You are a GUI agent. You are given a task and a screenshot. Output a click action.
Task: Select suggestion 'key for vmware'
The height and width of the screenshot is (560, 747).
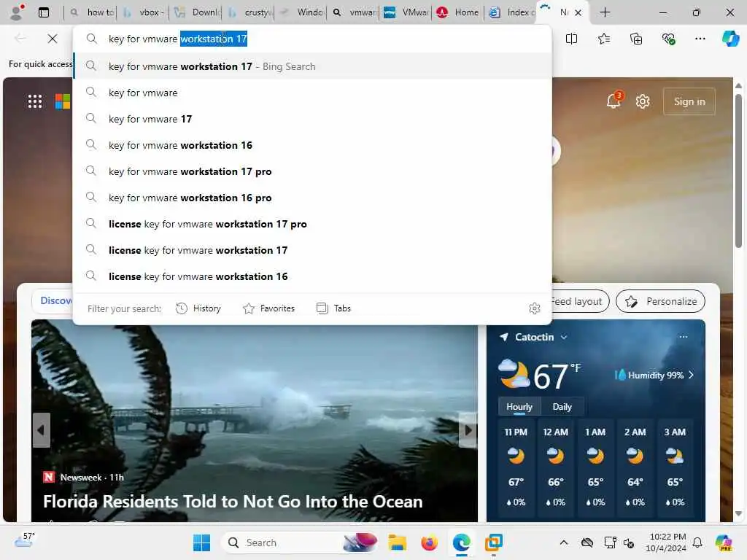313,93
